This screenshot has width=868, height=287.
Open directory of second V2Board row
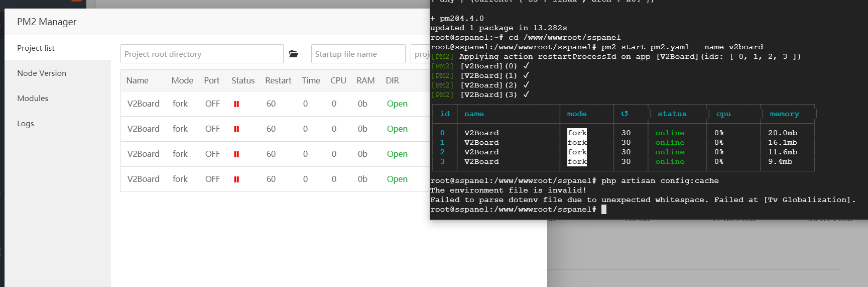point(397,129)
